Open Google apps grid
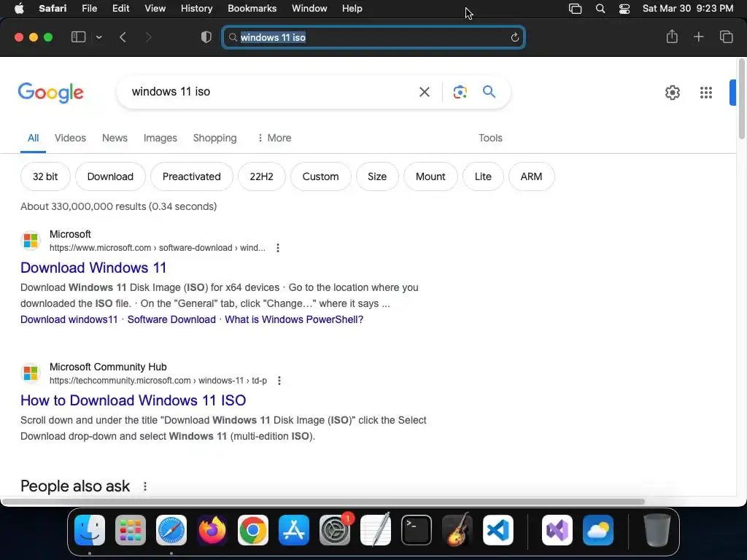The width and height of the screenshot is (747, 560). [x=706, y=93]
